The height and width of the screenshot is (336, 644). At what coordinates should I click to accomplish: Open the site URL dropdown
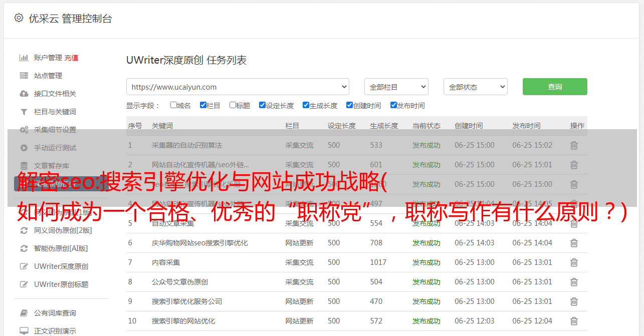point(238,87)
